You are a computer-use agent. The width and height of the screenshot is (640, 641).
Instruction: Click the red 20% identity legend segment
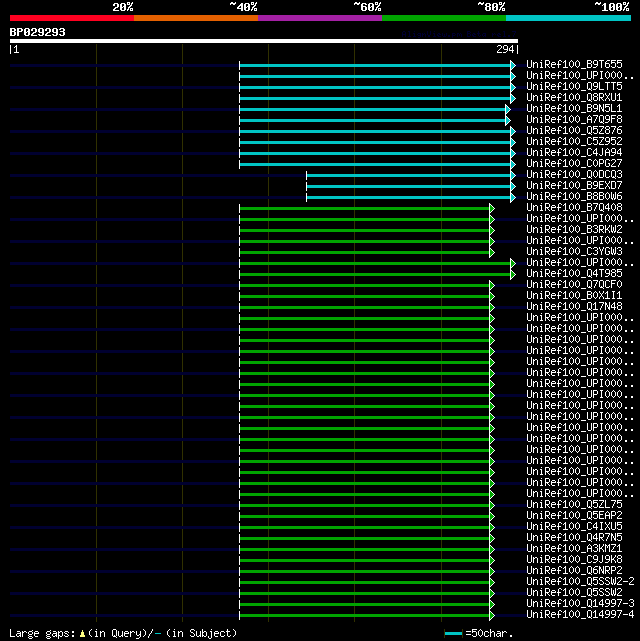[72, 18]
